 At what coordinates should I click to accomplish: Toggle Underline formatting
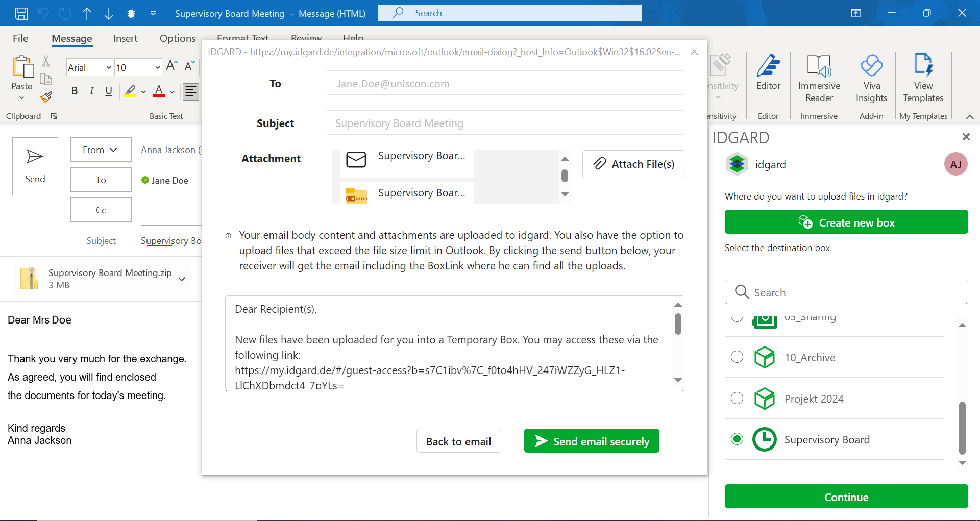click(109, 91)
